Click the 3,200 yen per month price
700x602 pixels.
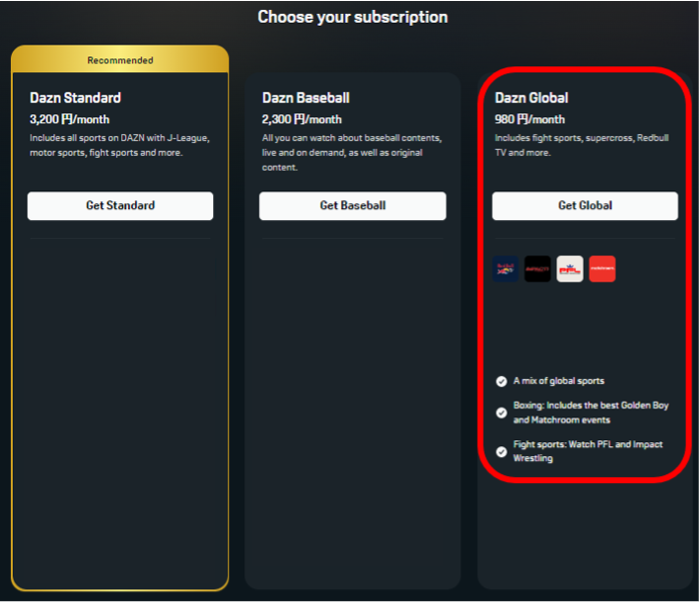pyautogui.click(x=70, y=119)
